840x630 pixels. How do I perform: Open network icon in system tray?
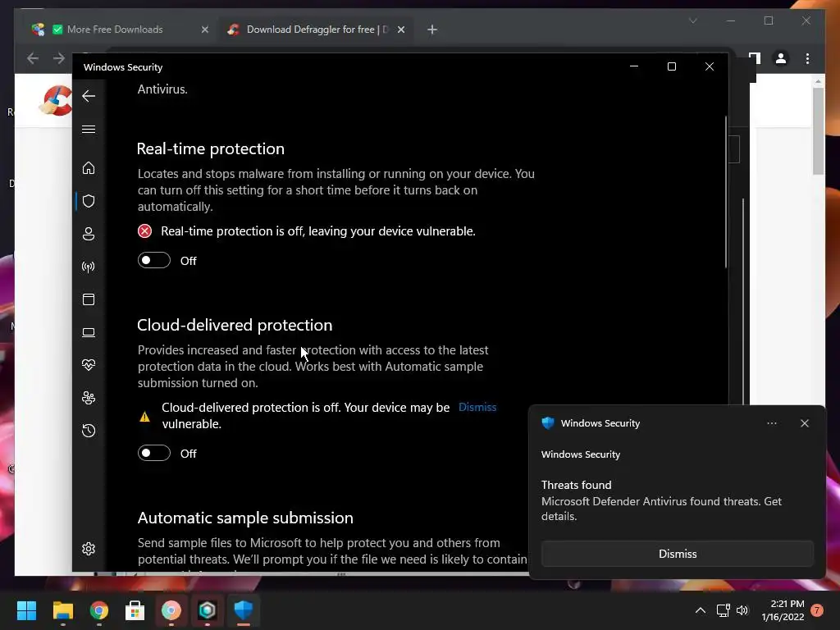724,610
